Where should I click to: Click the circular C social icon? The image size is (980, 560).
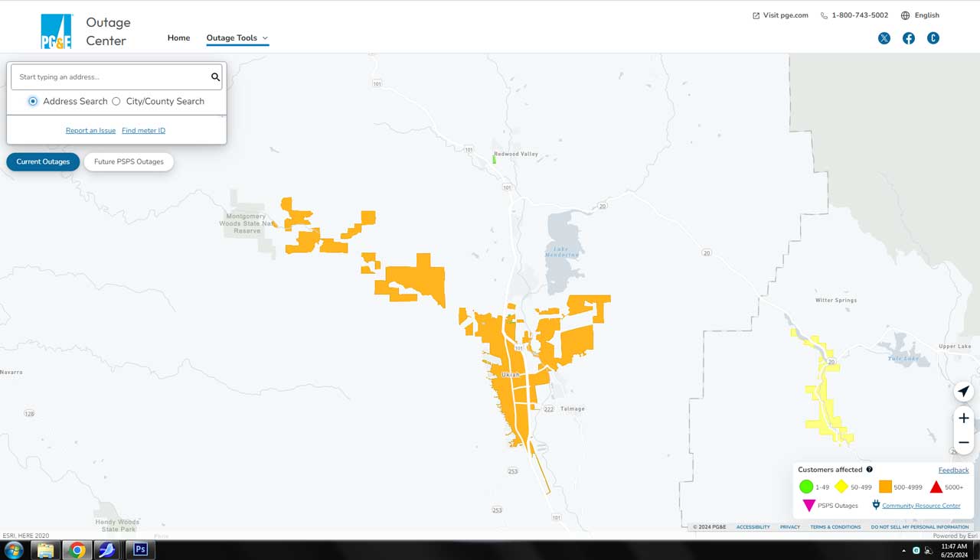[x=933, y=38]
